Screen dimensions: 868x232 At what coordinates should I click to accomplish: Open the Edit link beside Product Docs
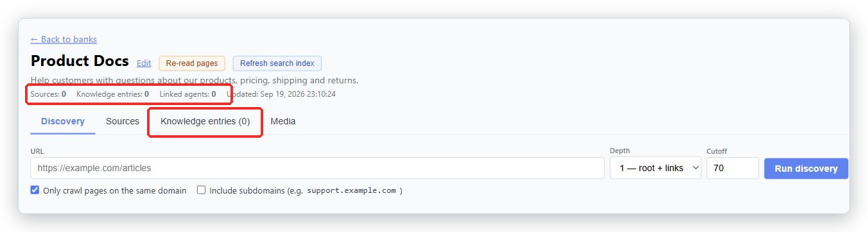point(144,63)
